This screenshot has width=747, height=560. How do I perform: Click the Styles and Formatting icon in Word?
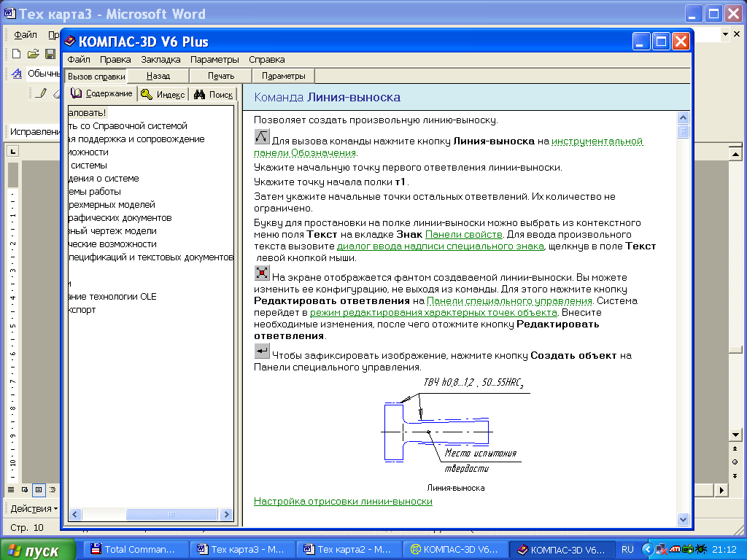tap(17, 74)
